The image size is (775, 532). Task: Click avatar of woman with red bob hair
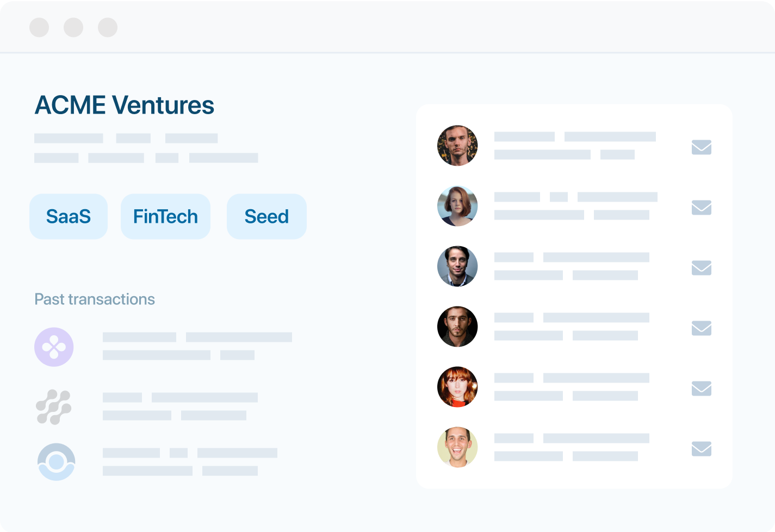pos(457,206)
